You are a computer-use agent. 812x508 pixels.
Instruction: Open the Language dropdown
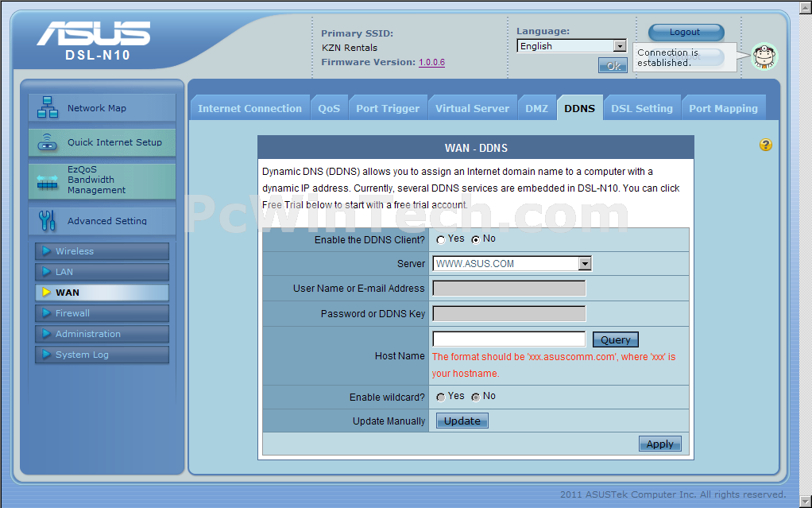(572, 46)
